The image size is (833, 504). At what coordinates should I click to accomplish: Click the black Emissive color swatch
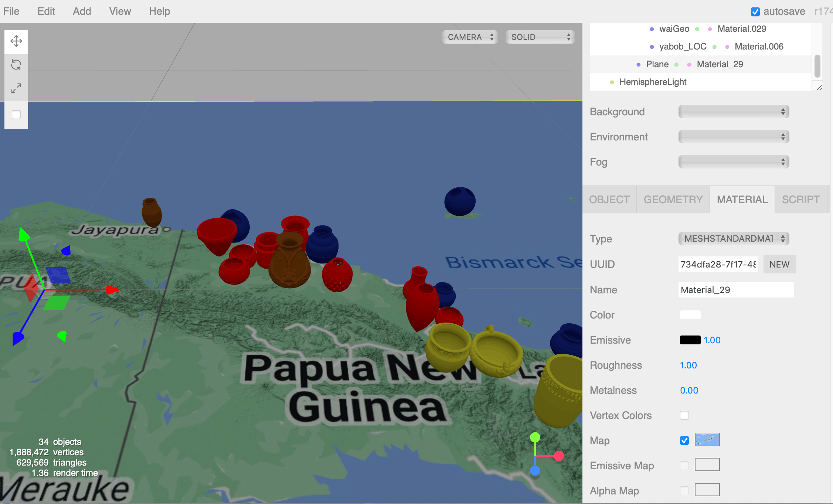(x=690, y=340)
